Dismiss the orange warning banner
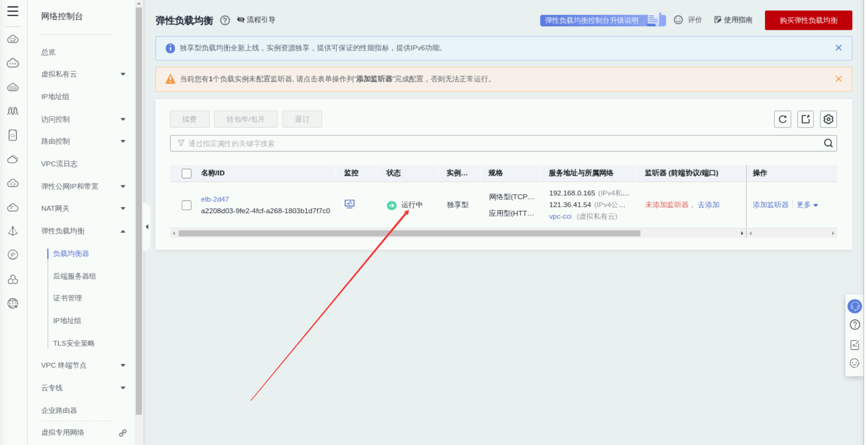Image resolution: width=868 pixels, height=445 pixels. click(x=839, y=79)
